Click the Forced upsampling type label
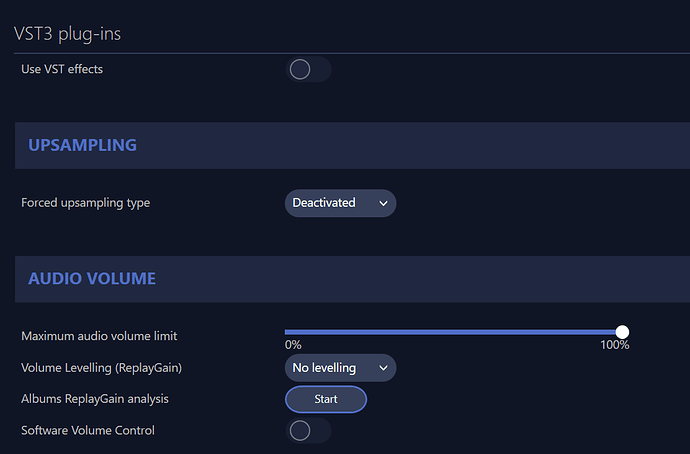 85,203
